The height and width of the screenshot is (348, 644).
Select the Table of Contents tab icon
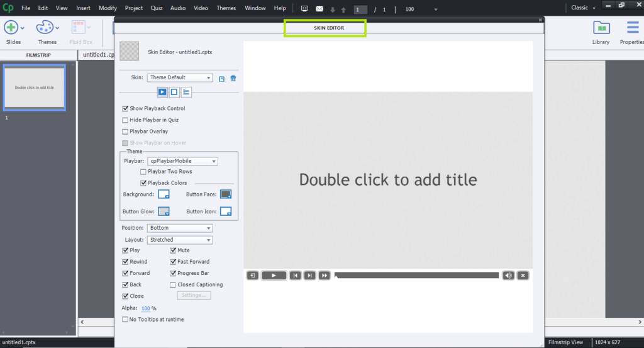coord(186,92)
